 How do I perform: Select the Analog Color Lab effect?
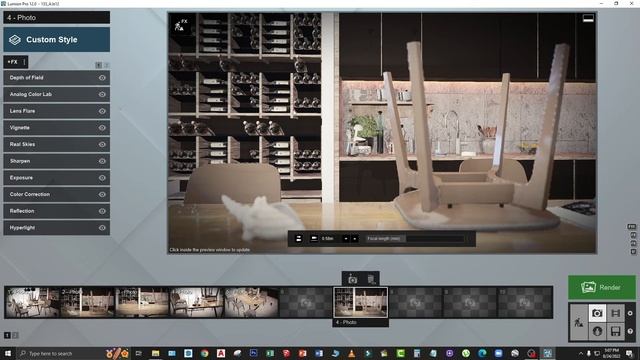point(56,94)
